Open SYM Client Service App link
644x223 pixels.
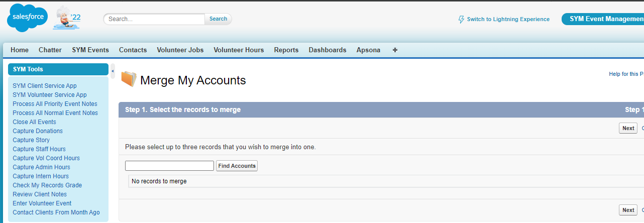tap(45, 86)
